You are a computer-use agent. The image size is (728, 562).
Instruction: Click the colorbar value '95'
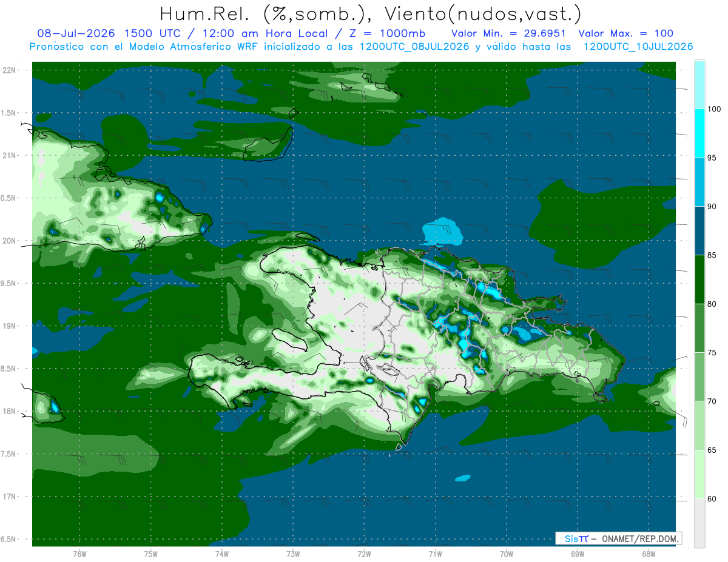click(713, 158)
